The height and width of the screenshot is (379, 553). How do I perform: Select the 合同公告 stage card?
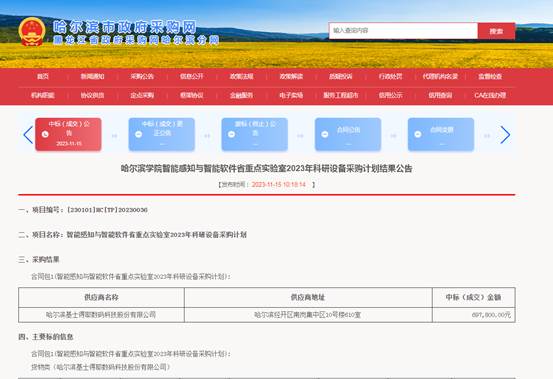coord(348,134)
